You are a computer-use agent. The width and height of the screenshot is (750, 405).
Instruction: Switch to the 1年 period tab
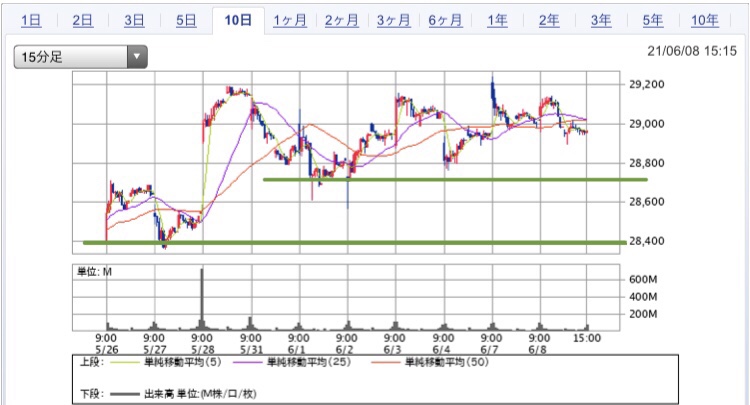pos(497,20)
